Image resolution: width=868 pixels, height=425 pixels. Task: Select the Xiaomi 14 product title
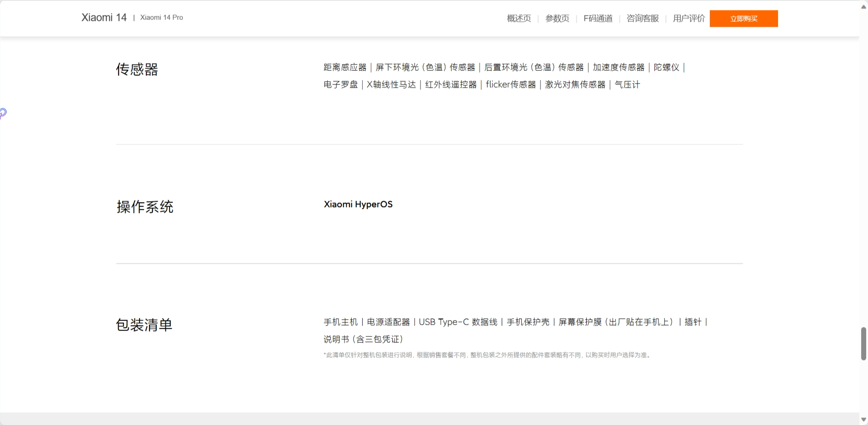coord(104,18)
